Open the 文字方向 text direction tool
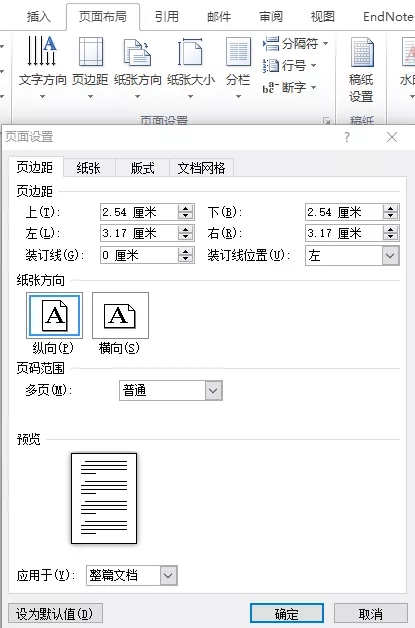 coord(42,67)
